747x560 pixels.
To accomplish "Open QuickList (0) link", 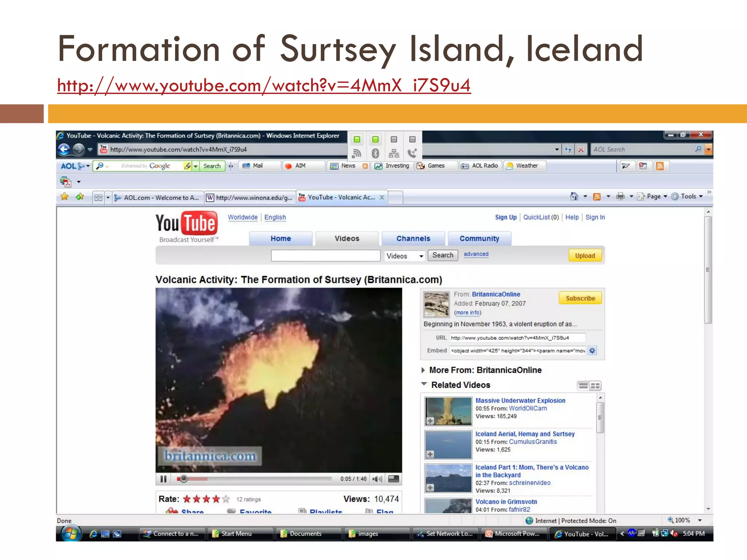I will [541, 217].
